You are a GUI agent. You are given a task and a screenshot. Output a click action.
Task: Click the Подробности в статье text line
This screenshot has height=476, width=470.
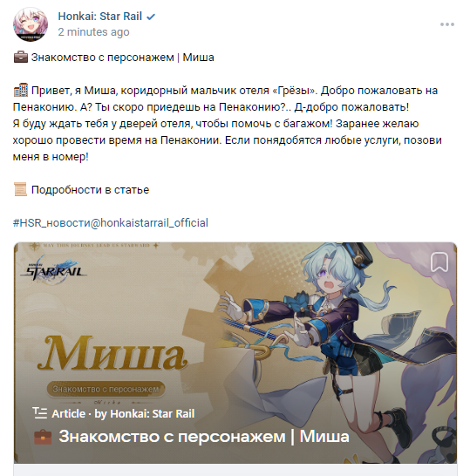coord(90,190)
